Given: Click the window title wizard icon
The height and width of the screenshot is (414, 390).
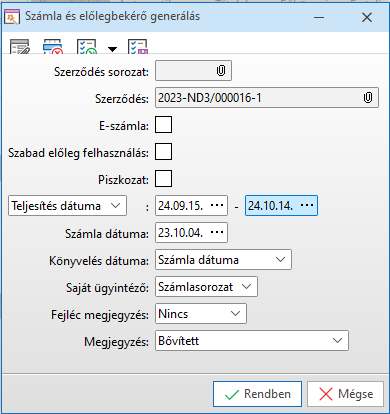Looking at the screenshot, I should pos(12,17).
